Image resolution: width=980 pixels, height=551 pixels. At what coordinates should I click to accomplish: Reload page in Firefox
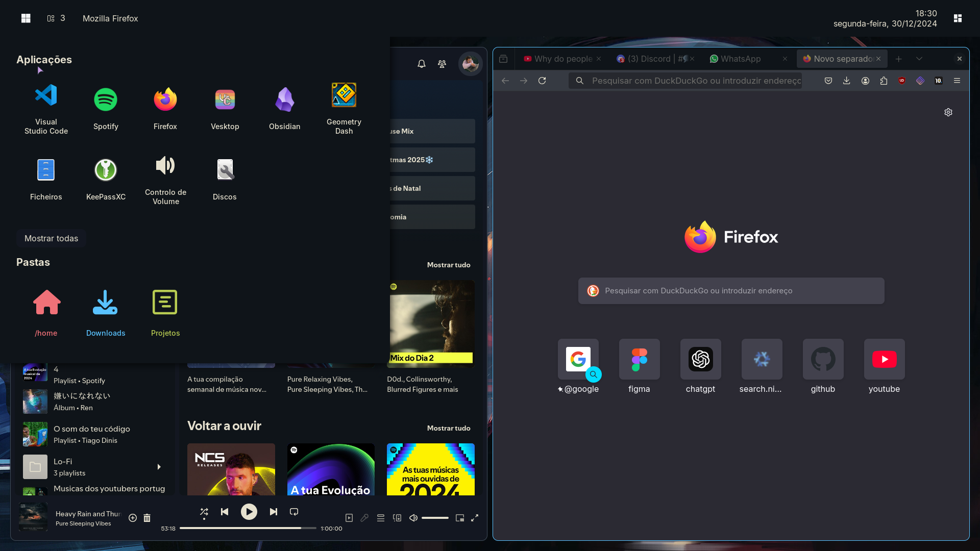pyautogui.click(x=542, y=81)
